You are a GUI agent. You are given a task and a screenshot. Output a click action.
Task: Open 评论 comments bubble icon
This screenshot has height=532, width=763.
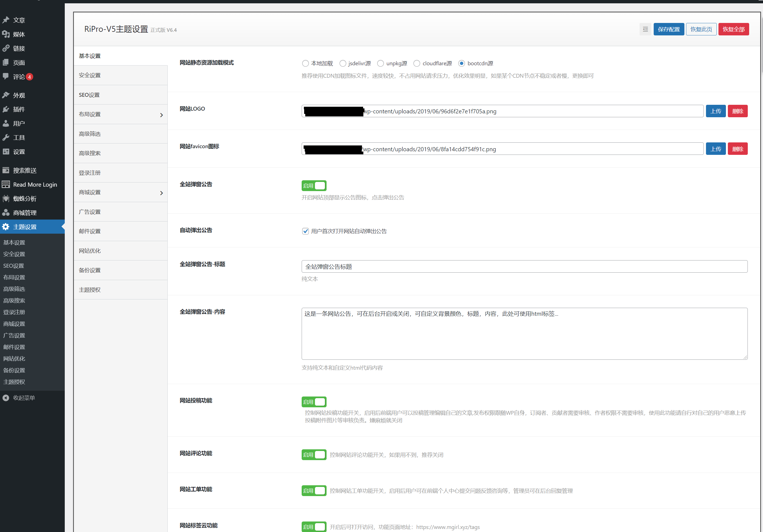(6, 76)
